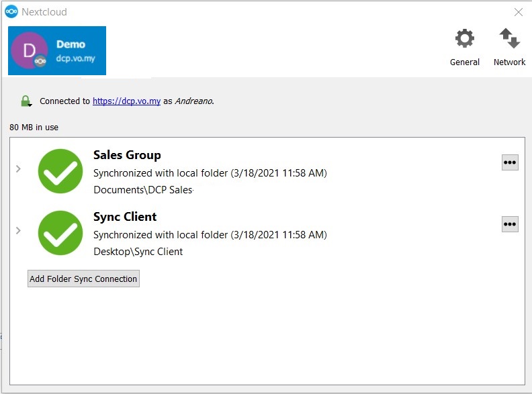Close the Nextcloud settings window
This screenshot has width=532, height=394.
click(518, 12)
